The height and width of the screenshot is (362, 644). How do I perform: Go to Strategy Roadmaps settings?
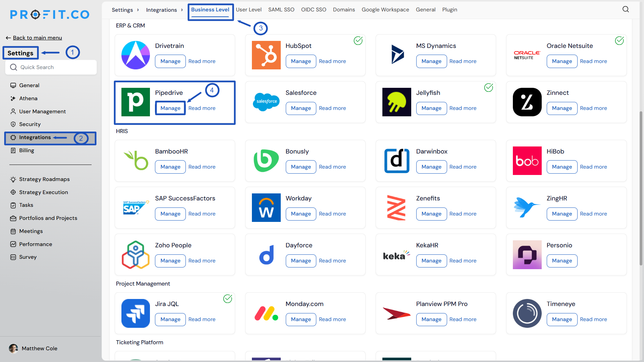coord(44,179)
